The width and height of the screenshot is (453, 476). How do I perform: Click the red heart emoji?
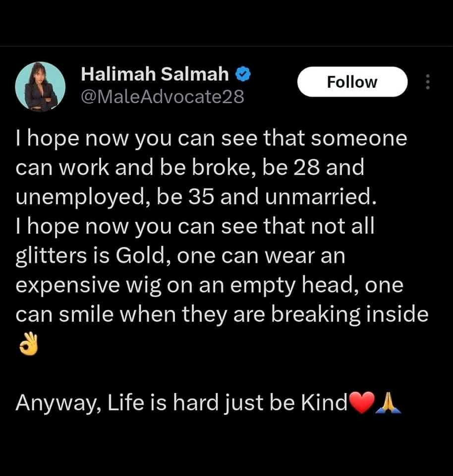[x=361, y=403]
